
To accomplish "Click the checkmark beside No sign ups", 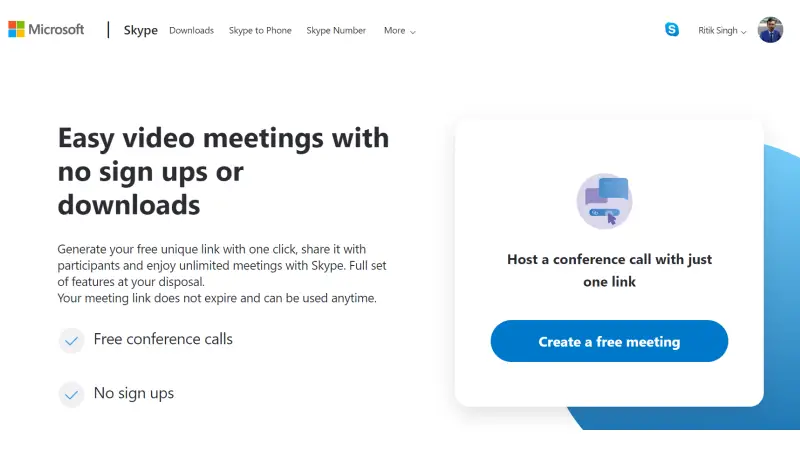I will [71, 394].
